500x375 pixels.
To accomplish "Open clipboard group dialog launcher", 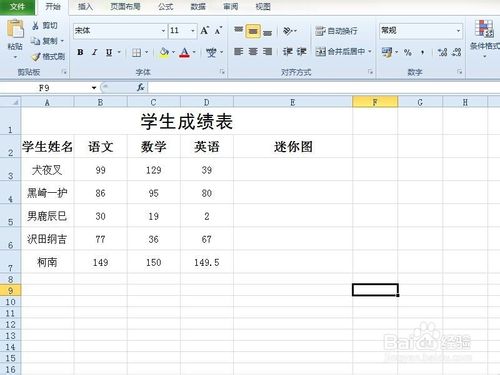I will tap(64, 72).
